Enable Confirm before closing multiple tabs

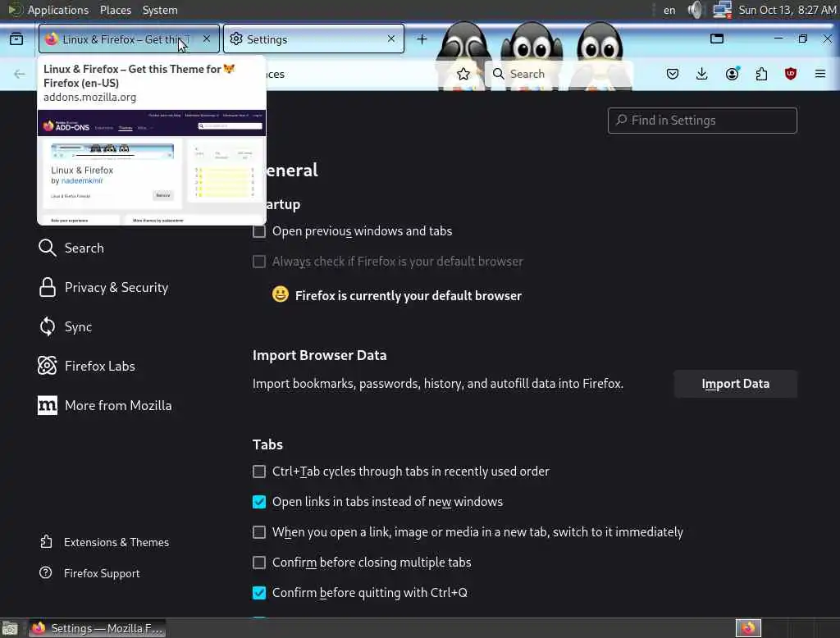pos(259,563)
